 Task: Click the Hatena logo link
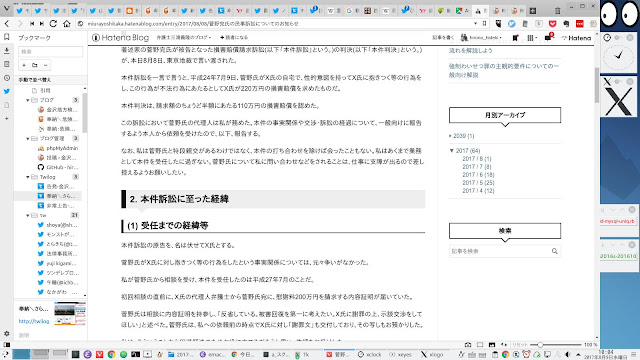576,38
